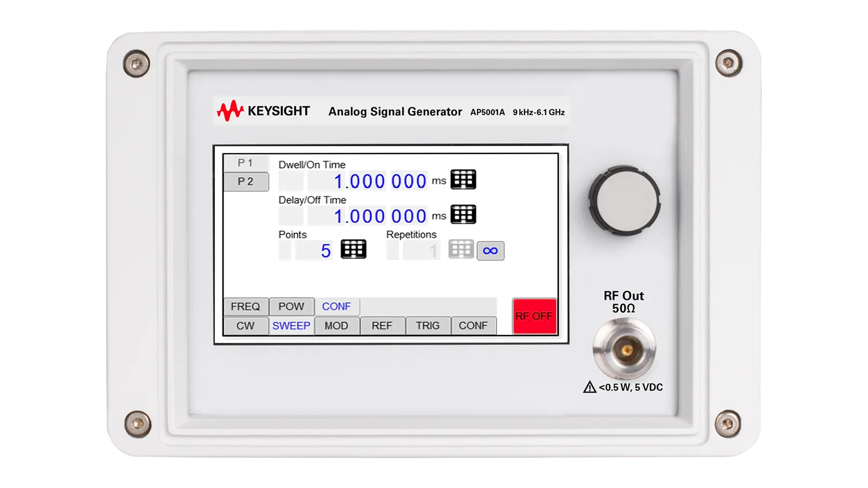This screenshot has height=488, width=868.
Task: Click the "Analog Signal Generator" title
Action: [x=395, y=112]
